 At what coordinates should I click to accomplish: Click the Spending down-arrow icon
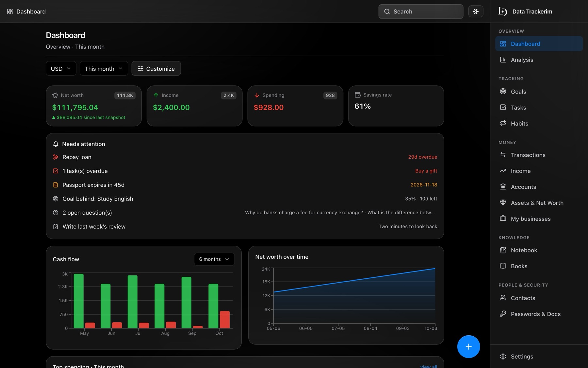(257, 95)
